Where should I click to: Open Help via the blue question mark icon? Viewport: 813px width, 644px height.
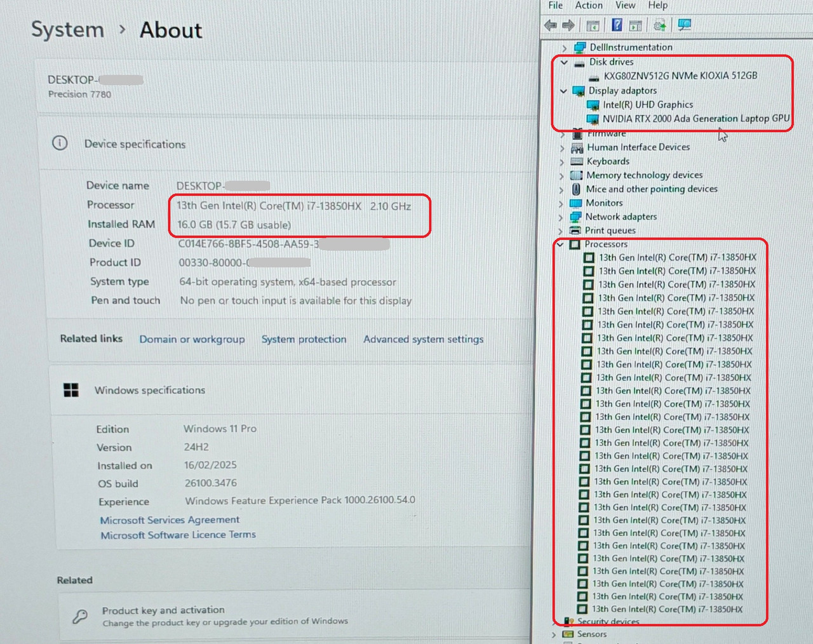coord(617,25)
